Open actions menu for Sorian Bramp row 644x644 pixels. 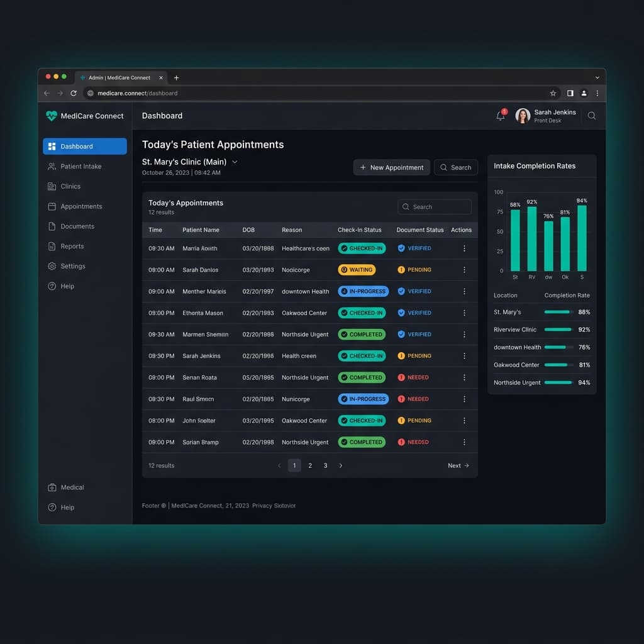(464, 442)
